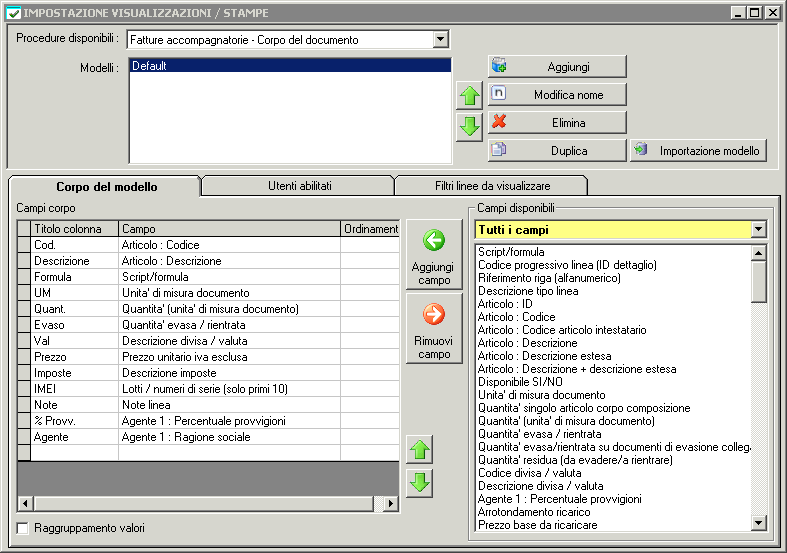Select the Prezzo row title cell

pos(75,357)
